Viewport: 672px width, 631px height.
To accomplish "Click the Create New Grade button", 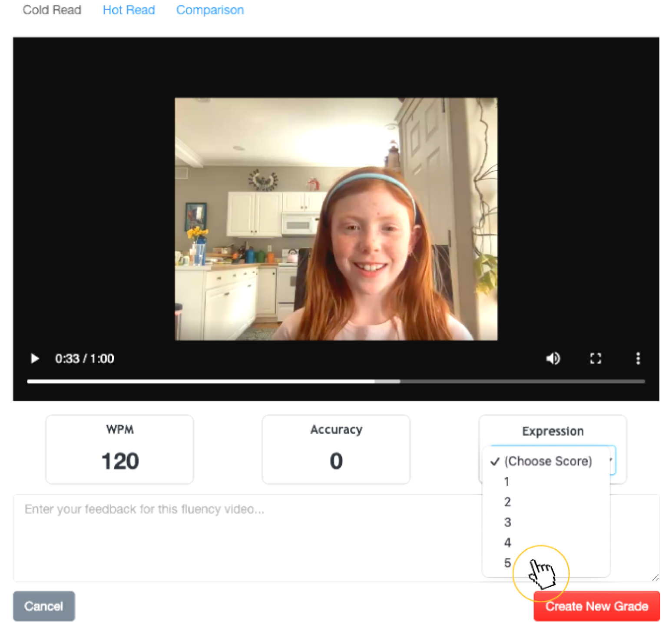I will click(x=597, y=606).
